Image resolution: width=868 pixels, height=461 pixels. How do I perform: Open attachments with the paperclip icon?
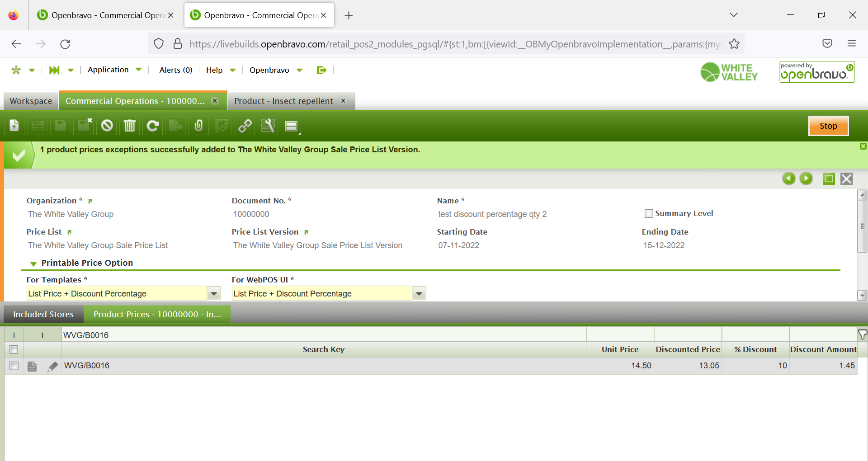pos(199,126)
